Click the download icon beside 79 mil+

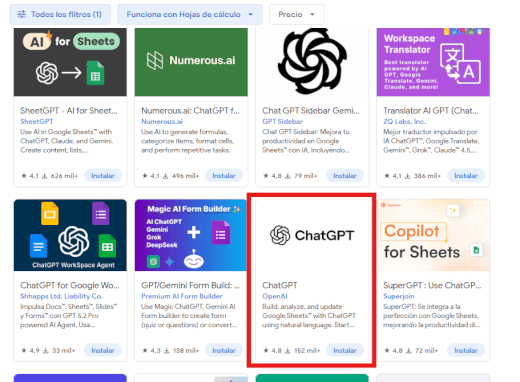coord(288,176)
